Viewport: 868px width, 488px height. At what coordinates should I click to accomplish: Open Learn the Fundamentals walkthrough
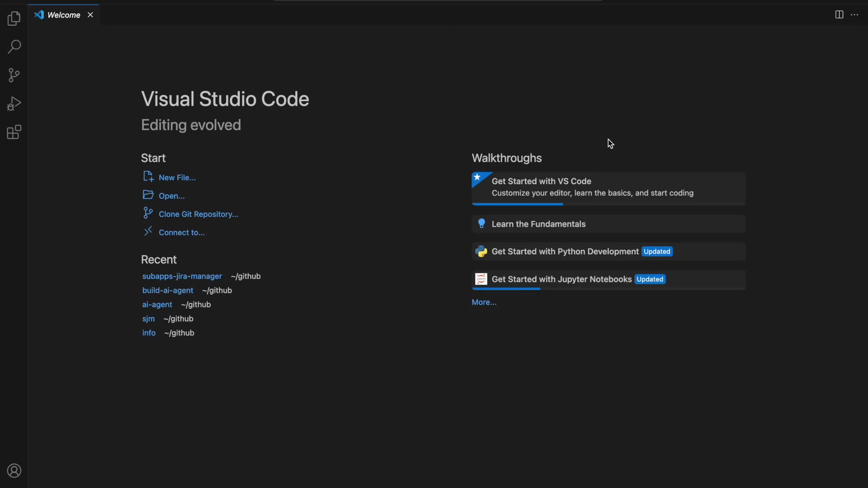click(x=609, y=224)
